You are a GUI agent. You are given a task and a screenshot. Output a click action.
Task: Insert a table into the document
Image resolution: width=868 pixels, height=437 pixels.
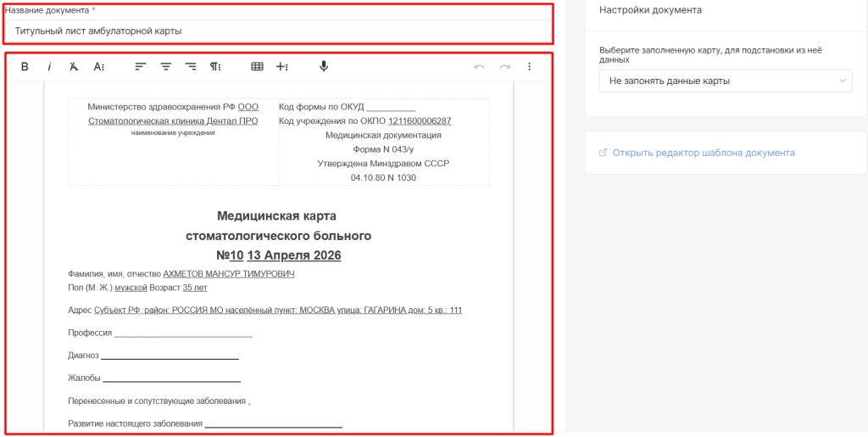pyautogui.click(x=257, y=66)
